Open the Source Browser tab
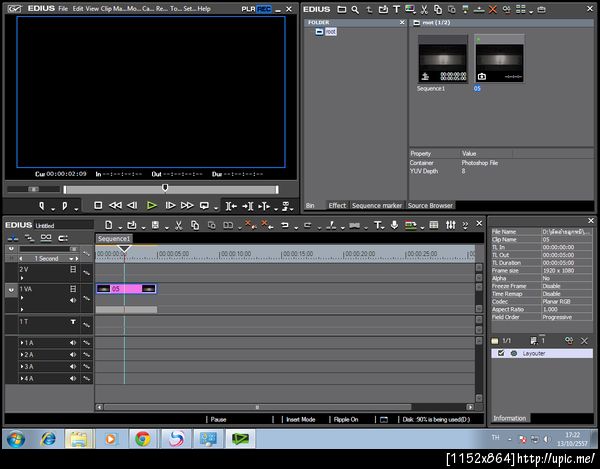This screenshot has width=600, height=469. 430,205
